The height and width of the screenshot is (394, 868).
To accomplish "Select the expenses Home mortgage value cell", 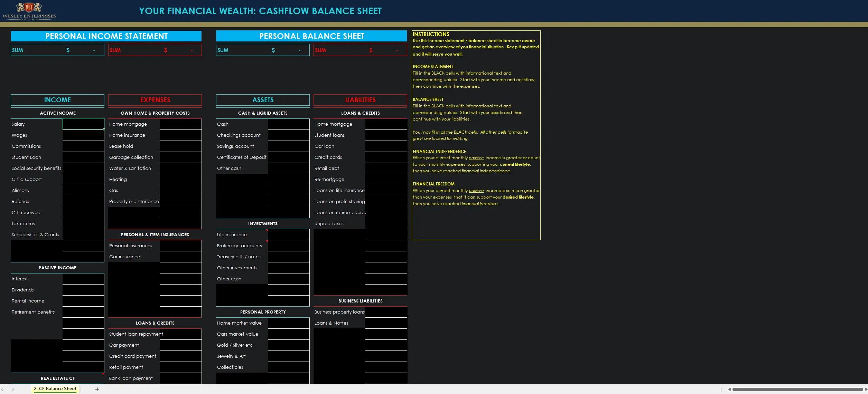I will coord(181,124).
